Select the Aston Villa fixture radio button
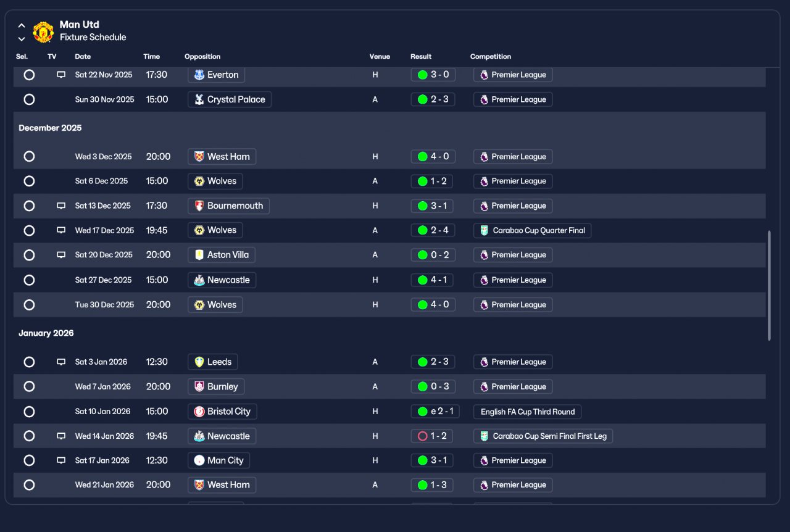 pos(29,255)
